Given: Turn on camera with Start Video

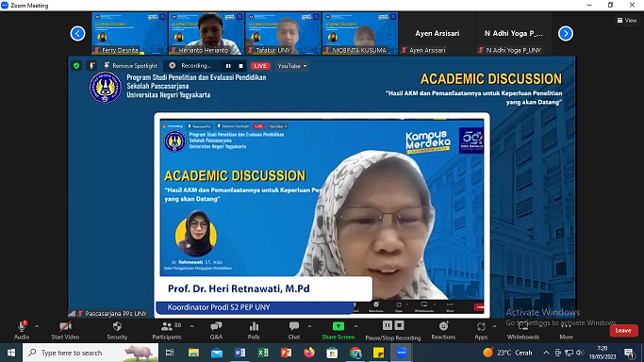Looking at the screenshot, I should click(65, 330).
